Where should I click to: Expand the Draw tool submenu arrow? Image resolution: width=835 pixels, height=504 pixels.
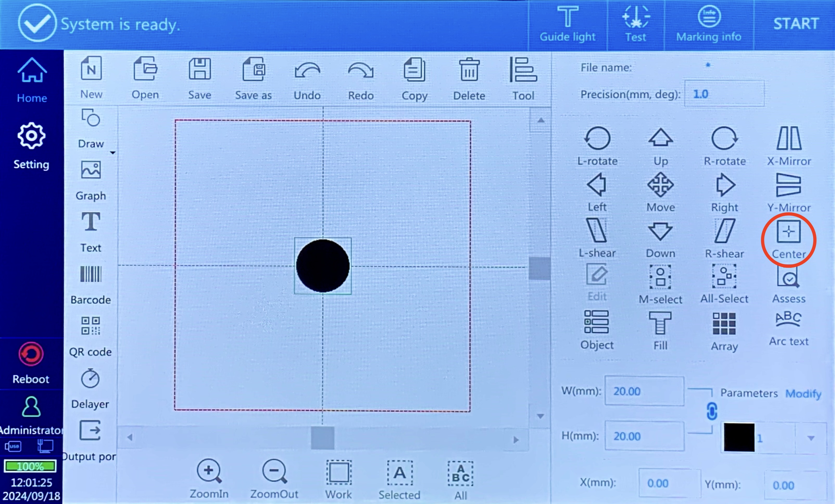(x=112, y=153)
